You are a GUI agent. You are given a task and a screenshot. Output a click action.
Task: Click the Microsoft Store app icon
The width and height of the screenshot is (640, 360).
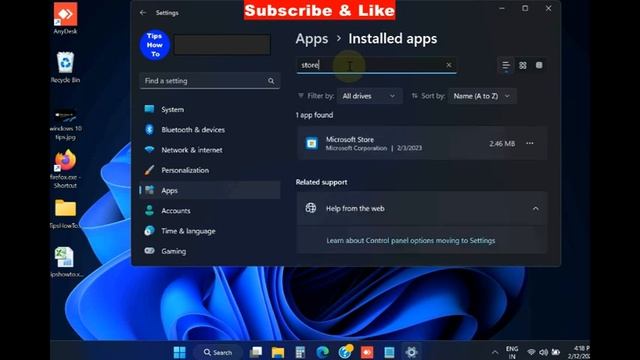point(311,143)
